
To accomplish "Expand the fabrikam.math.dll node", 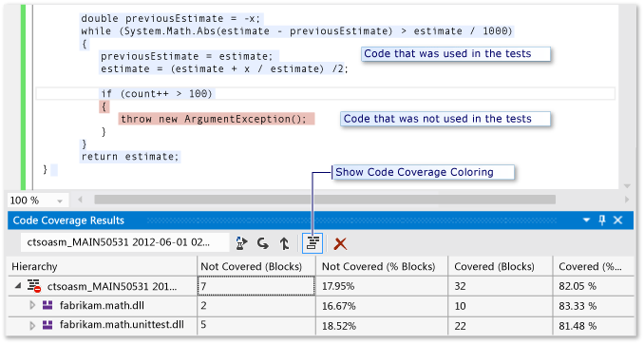I will [x=32, y=305].
